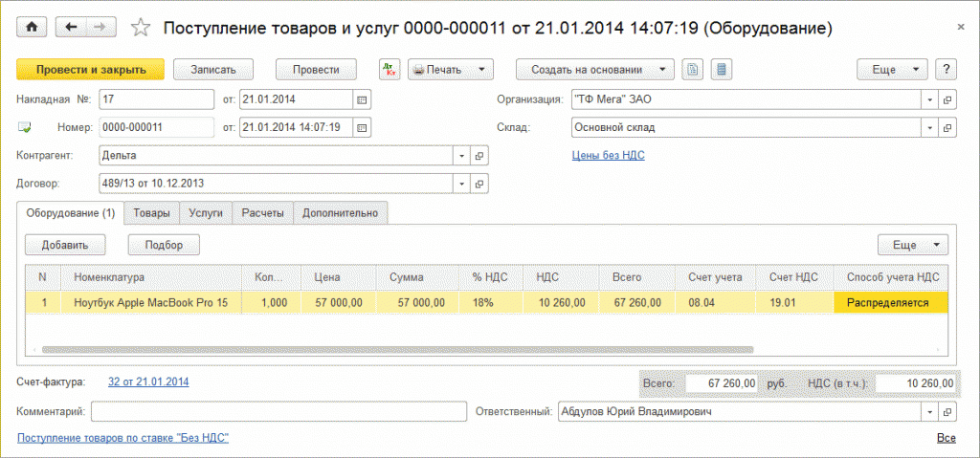Screen dimensions: 980x458
Task: Select Распределяется cell in table
Action: [891, 302]
